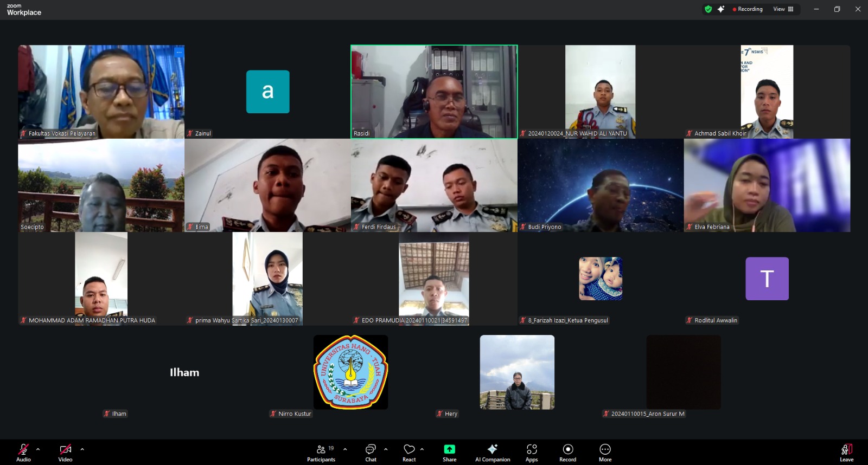Viewport: 868px width, 465px height.
Task: Expand the arrow next to Participants
Action: pos(345,449)
